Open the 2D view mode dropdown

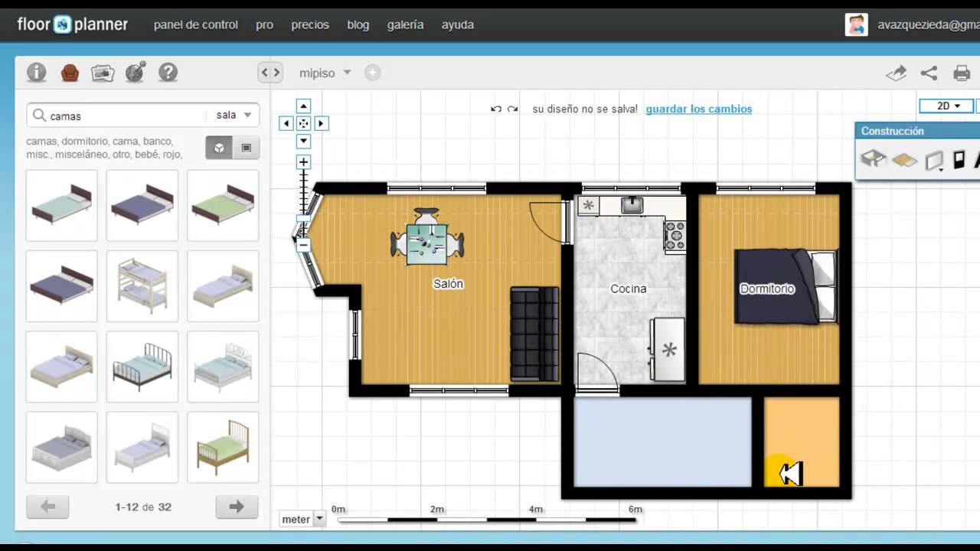pos(946,106)
